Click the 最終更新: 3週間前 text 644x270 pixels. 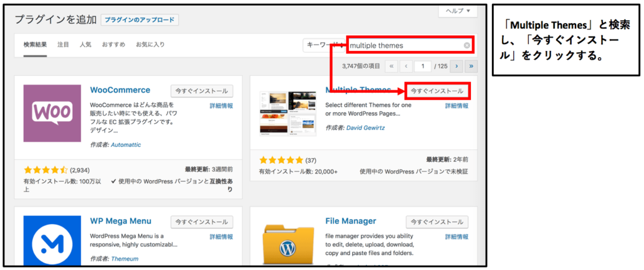click(x=209, y=169)
